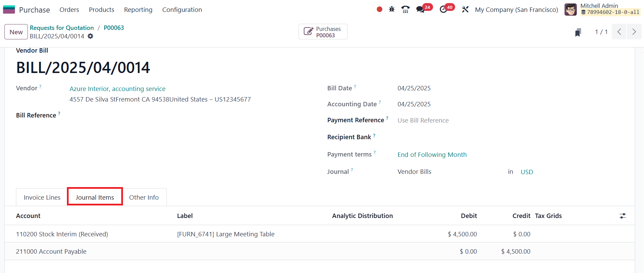The height and width of the screenshot is (273, 644).
Task: Click the red recording indicator icon
Action: click(379, 10)
